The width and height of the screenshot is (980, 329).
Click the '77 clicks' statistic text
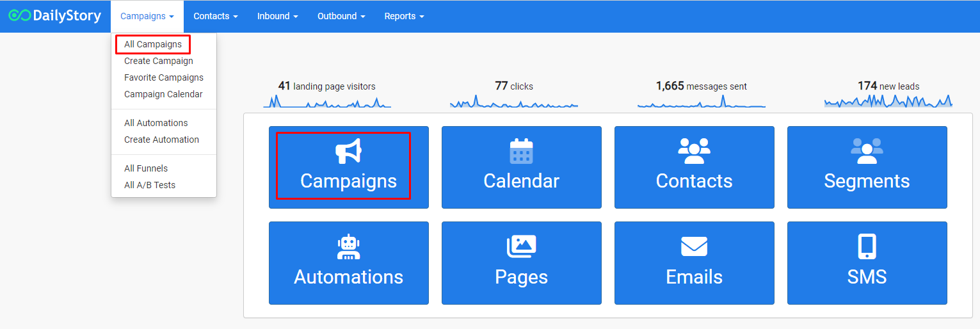(514, 86)
